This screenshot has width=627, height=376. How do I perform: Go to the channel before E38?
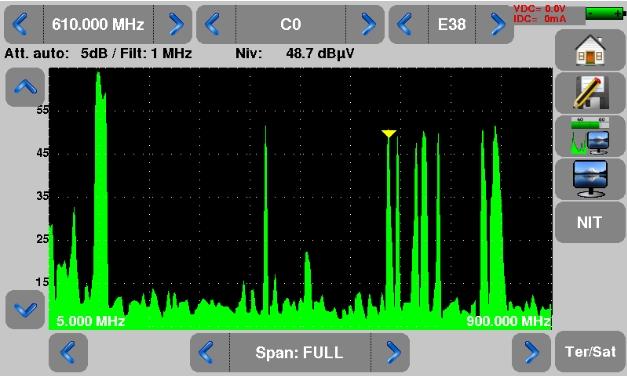pos(407,24)
